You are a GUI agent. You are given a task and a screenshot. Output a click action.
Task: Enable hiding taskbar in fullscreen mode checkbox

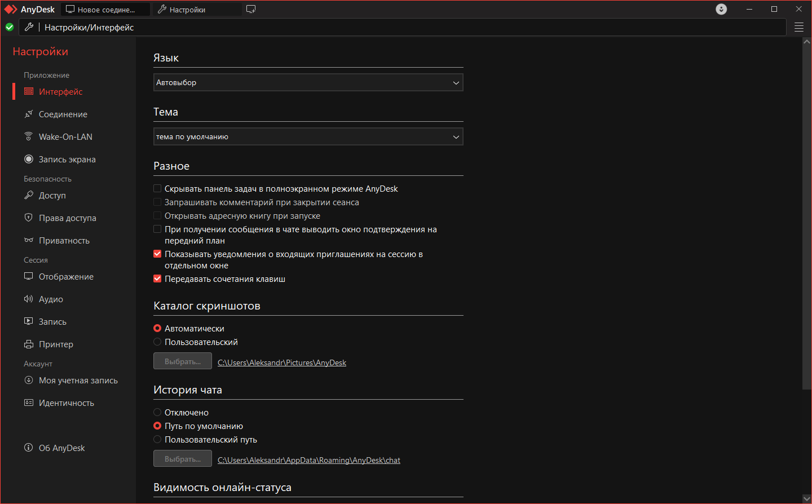click(157, 188)
